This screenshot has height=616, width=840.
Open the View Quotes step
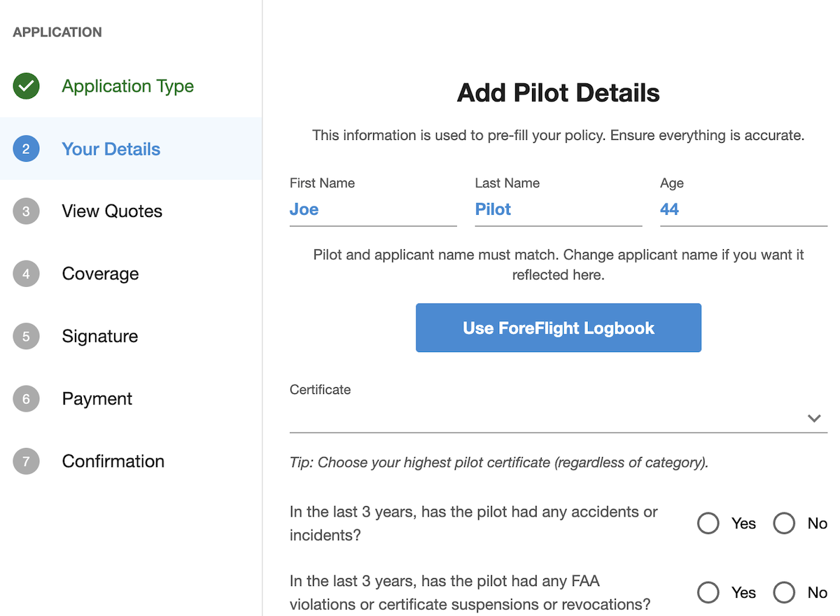coord(112,211)
